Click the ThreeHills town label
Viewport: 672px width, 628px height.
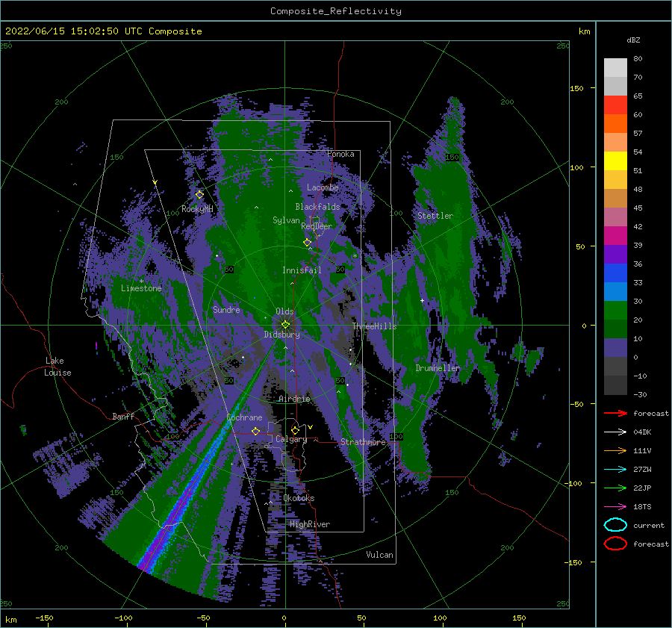tap(374, 326)
